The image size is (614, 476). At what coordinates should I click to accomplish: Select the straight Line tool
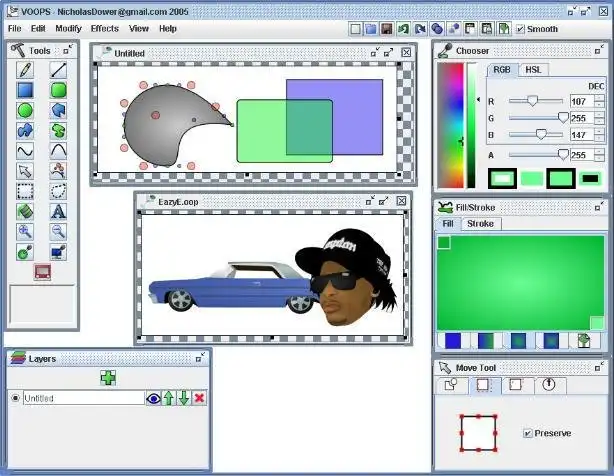58,70
